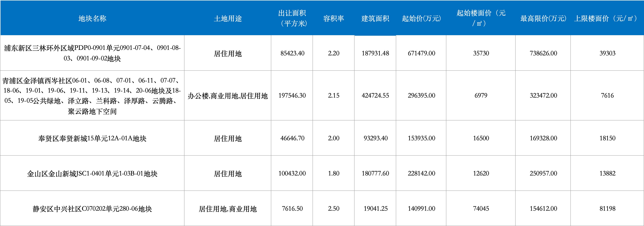Click 居住用地 in the 浦东新区 row
Screen dimensions: 644x226
click(228, 53)
